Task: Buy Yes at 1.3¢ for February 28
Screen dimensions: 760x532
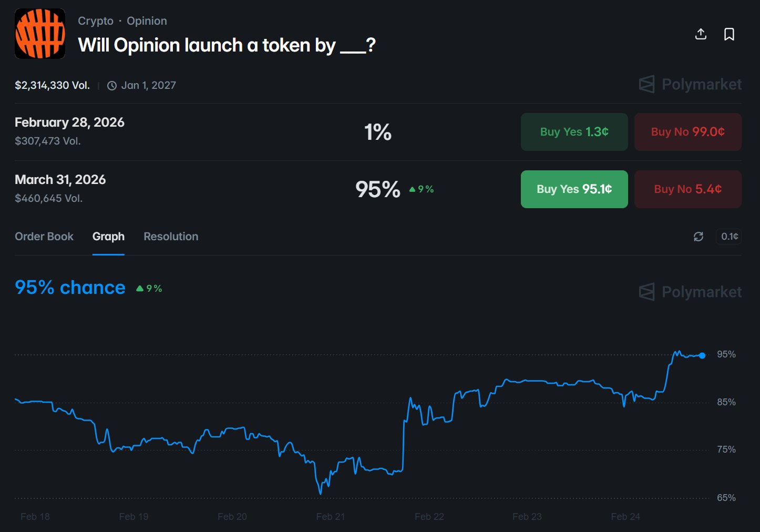Action: (574, 132)
